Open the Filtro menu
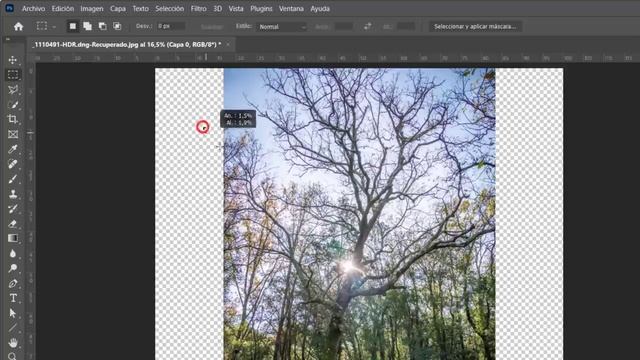Image resolution: width=640 pixels, height=360 pixels. 198,9
